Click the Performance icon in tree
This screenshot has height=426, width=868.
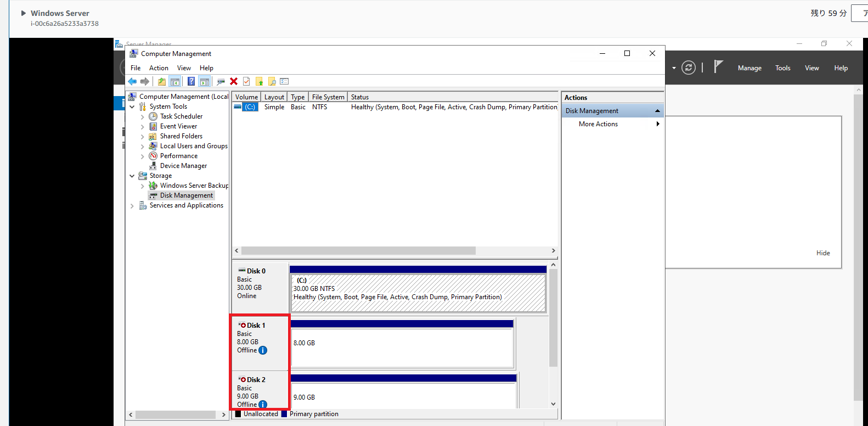click(x=153, y=156)
